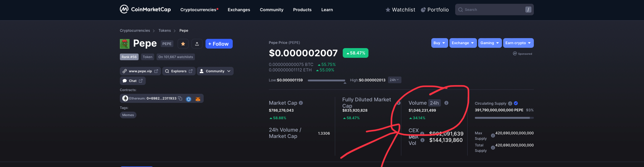
Task: Click the 58.47% price change badge
Action: click(x=356, y=53)
